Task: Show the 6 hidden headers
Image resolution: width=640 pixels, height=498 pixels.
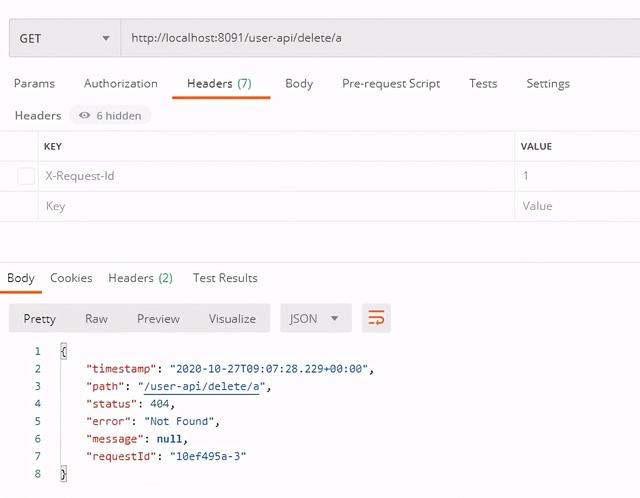Action: [110, 116]
